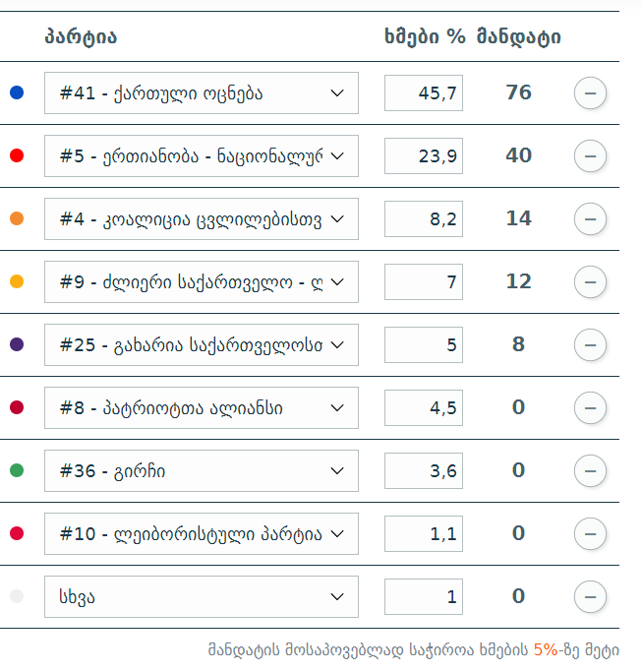Expand the #36 გირჩი party selector
Screen dimensions: 642x672
pyautogui.click(x=202, y=471)
